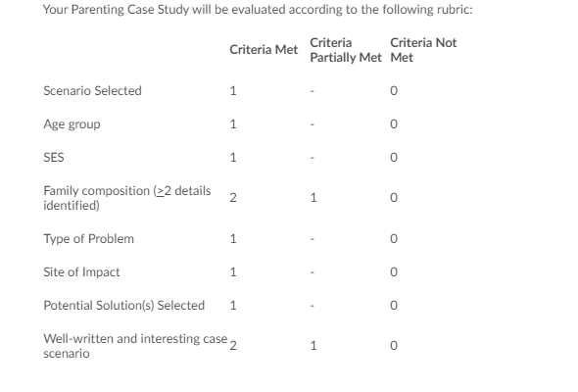Click the Criteria Met column header

tap(264, 49)
